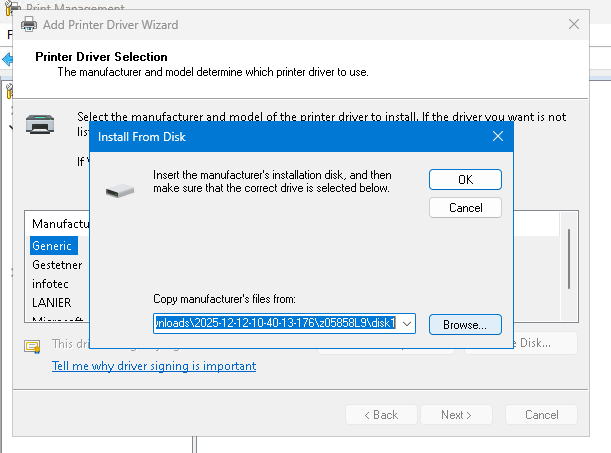Expand the manufacturer's files path dropdown
Image resolution: width=611 pixels, height=453 pixels.
[407, 324]
